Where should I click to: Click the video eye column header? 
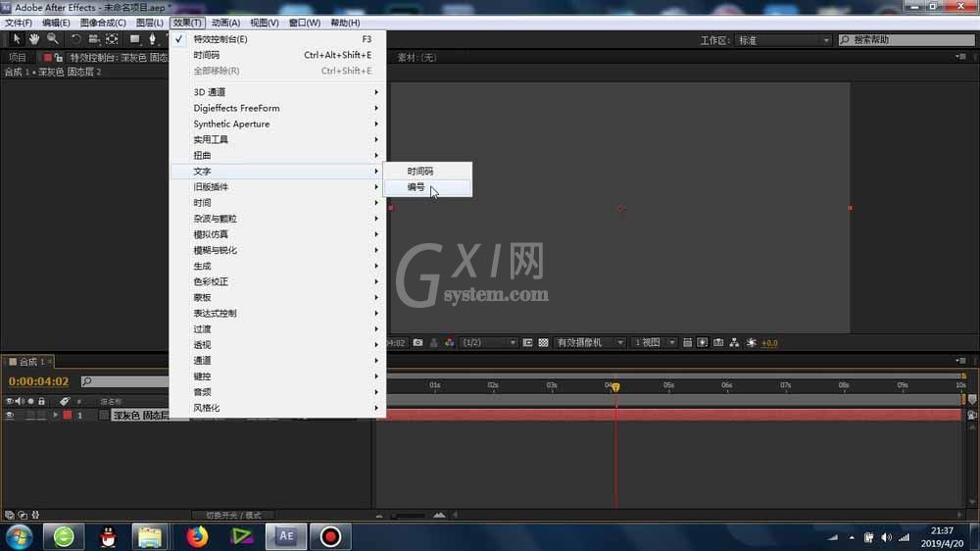pos(9,401)
